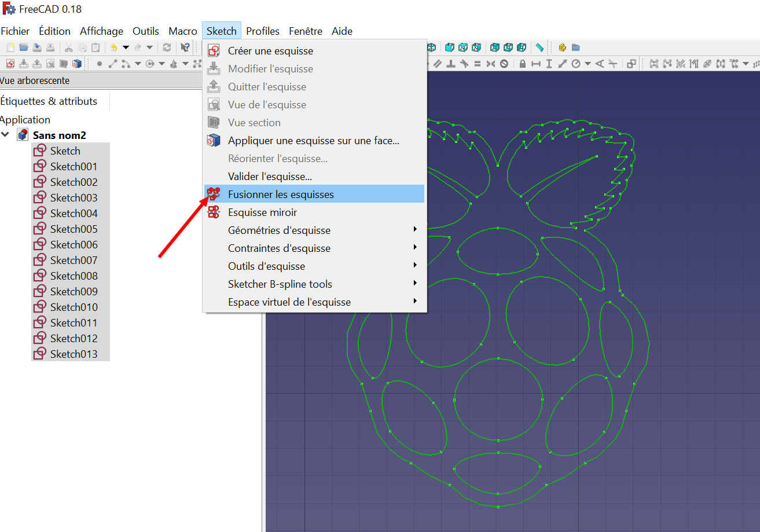The width and height of the screenshot is (760, 532).
Task: Open the Macro menu
Action: 183,31
